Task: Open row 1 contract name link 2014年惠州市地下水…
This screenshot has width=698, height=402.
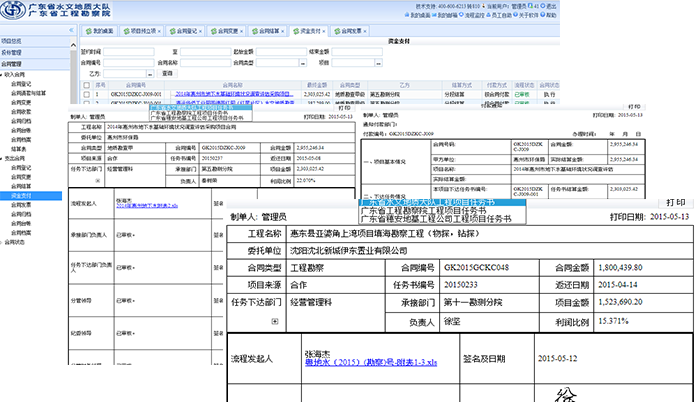Action: click(x=234, y=94)
